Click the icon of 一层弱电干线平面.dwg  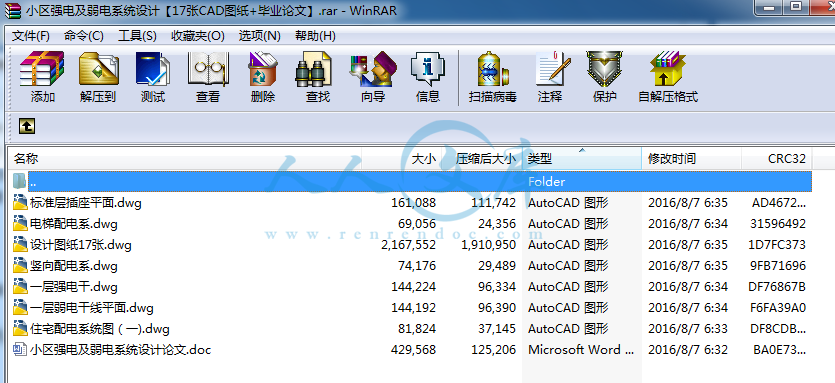20,307
